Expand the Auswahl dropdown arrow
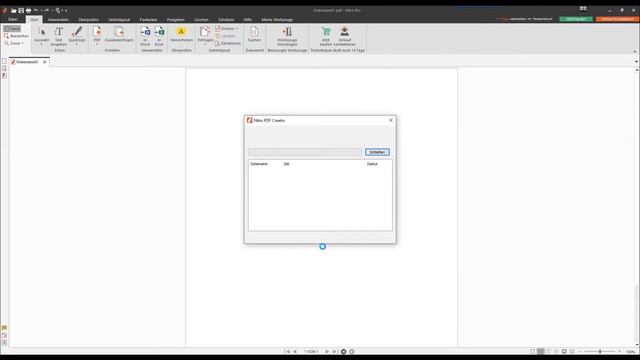The width and height of the screenshot is (640, 360). point(41,44)
